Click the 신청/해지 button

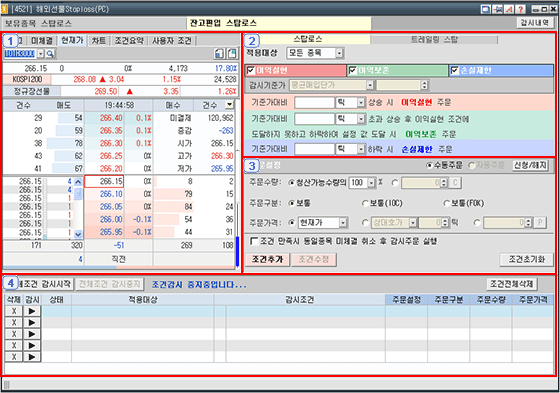pyautogui.click(x=530, y=165)
